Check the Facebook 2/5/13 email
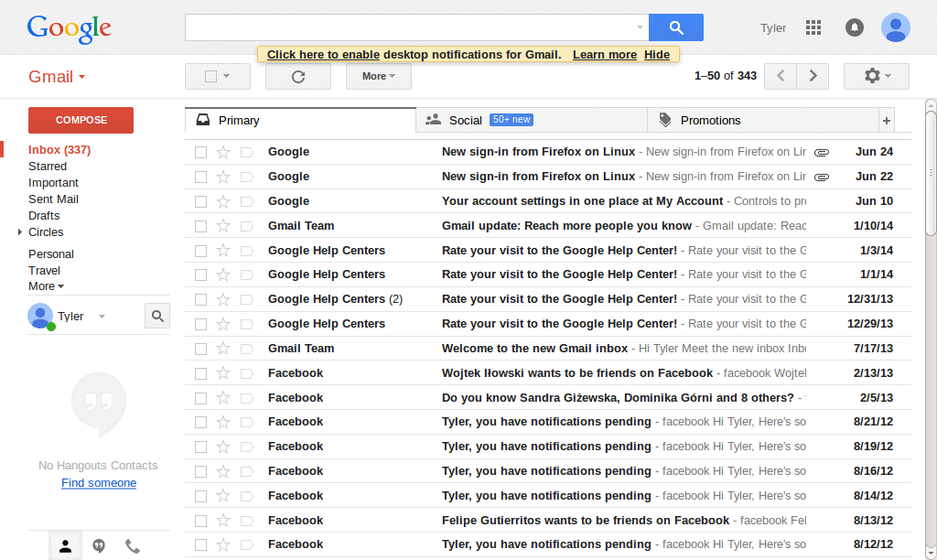937x560 pixels. 200,398
